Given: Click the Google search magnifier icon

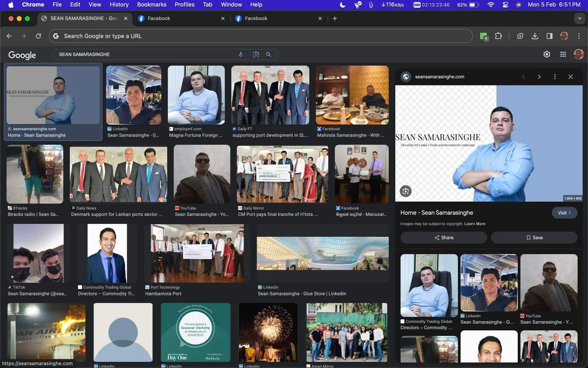Looking at the screenshot, I should tap(269, 54).
